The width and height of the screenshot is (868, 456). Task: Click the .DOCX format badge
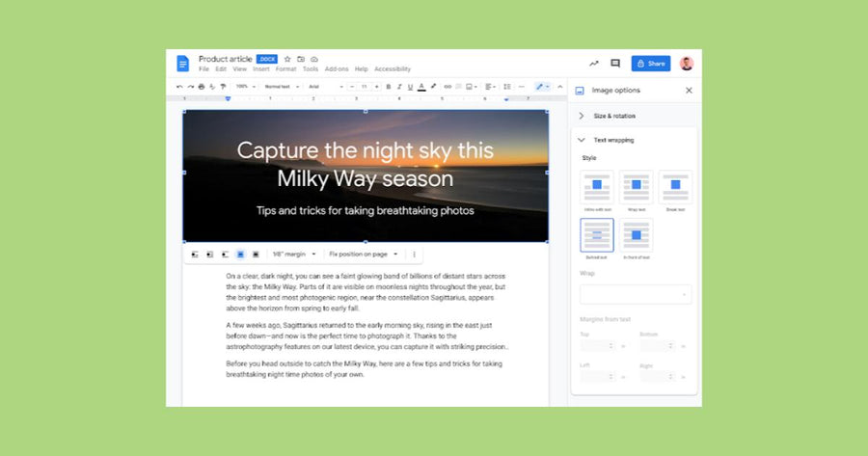tap(267, 59)
